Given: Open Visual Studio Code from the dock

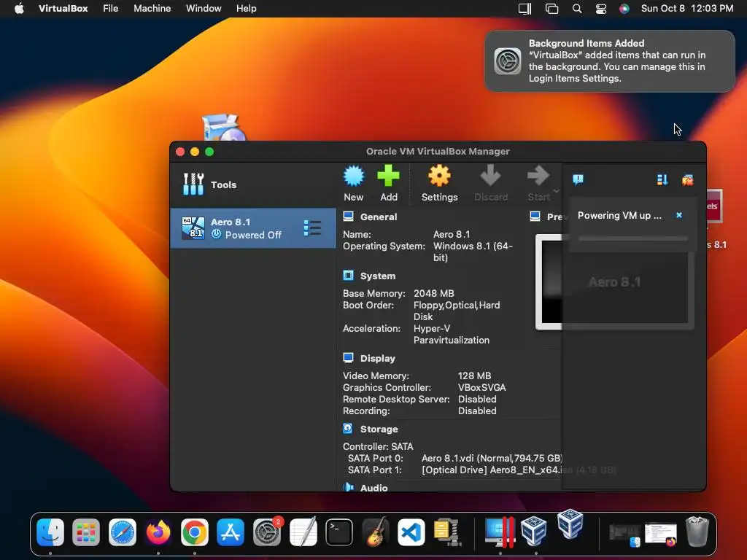Looking at the screenshot, I should 411,532.
